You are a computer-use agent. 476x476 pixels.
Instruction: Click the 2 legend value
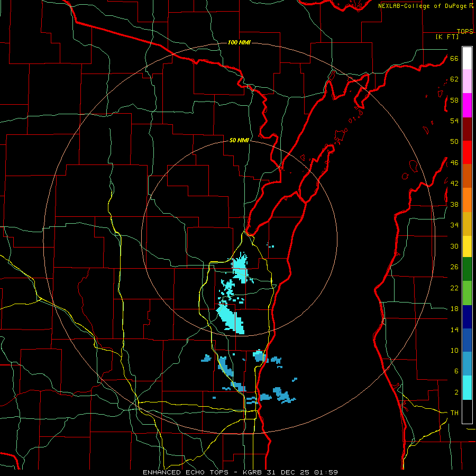[456, 392]
